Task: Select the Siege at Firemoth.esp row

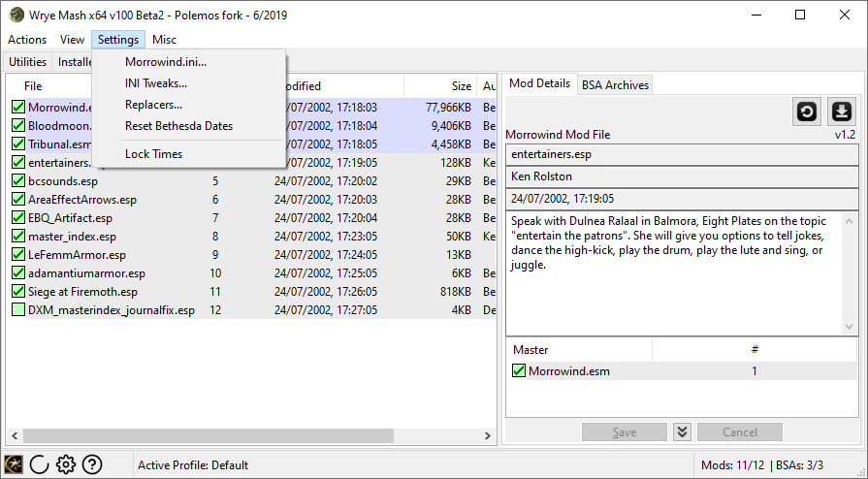Action: pyautogui.click(x=252, y=292)
